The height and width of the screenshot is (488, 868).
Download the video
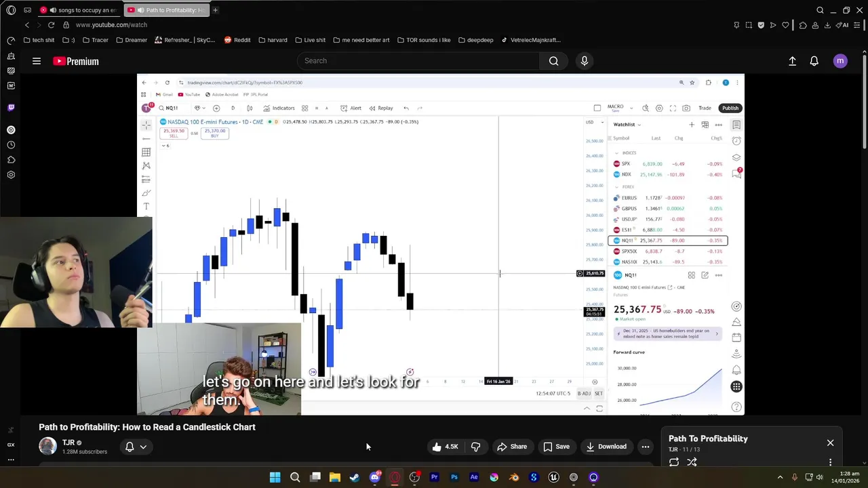[606, 447]
